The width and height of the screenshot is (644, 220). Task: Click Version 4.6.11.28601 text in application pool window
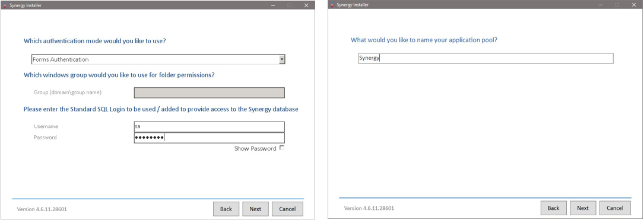tap(369, 209)
